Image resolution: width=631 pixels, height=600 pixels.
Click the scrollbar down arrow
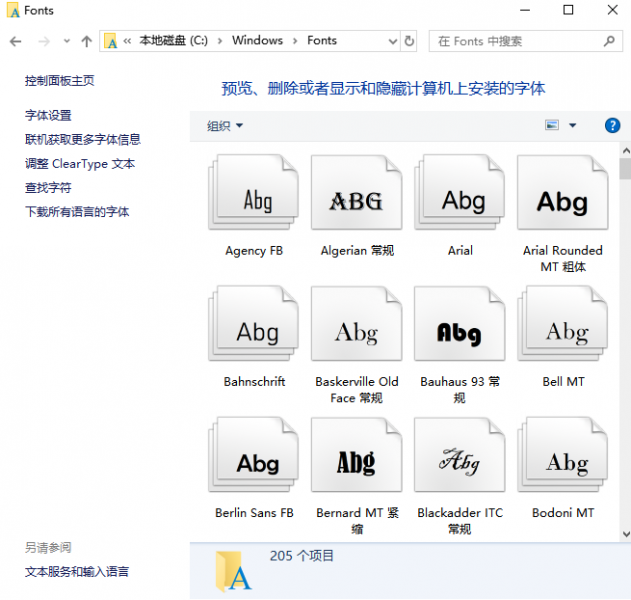pyautogui.click(x=626, y=534)
